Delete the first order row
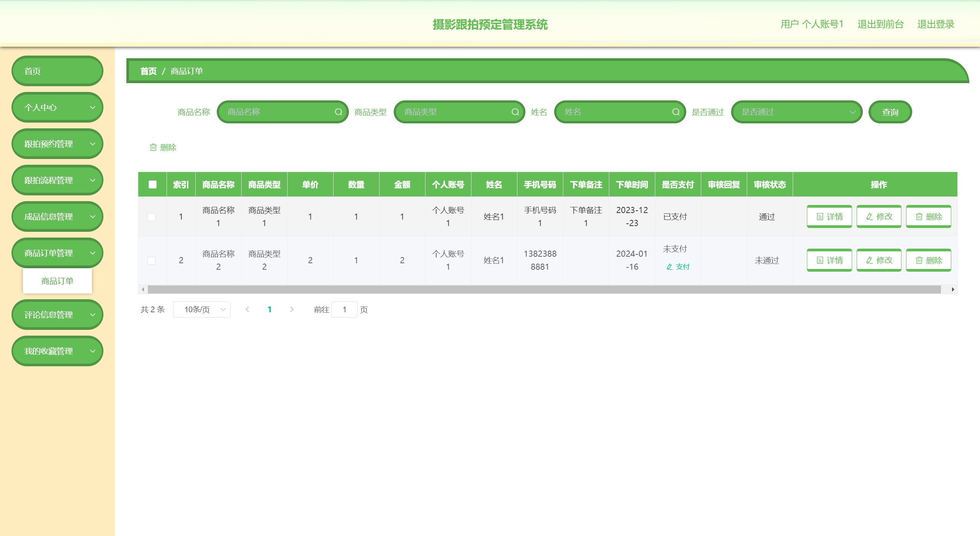This screenshot has width=980, height=536. click(928, 216)
